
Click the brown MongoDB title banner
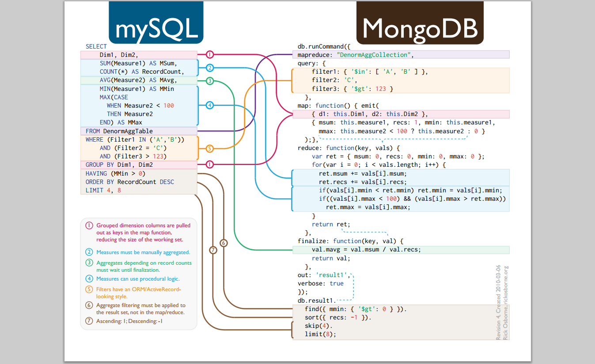420,23
